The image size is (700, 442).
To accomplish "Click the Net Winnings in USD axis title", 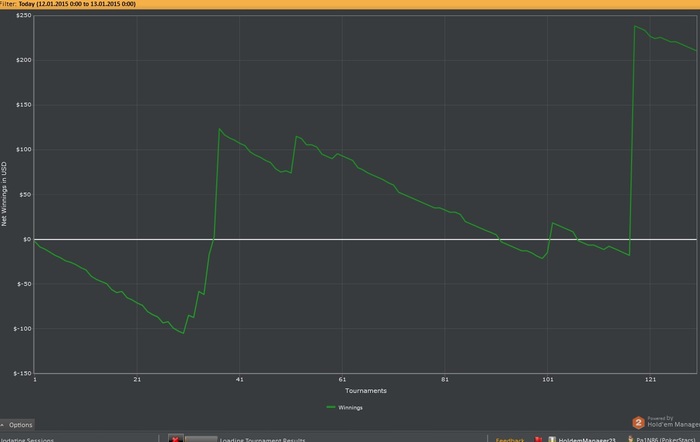I will 4,194.
